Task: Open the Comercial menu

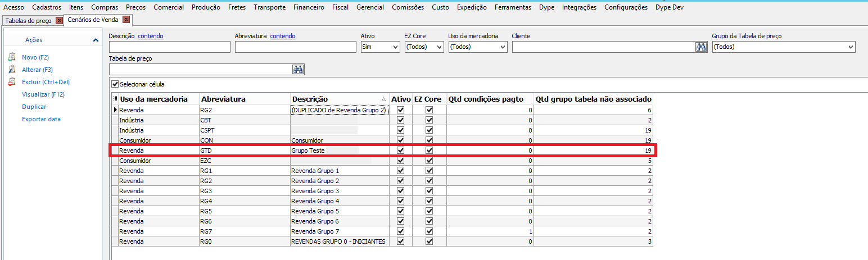Action: coord(169,7)
